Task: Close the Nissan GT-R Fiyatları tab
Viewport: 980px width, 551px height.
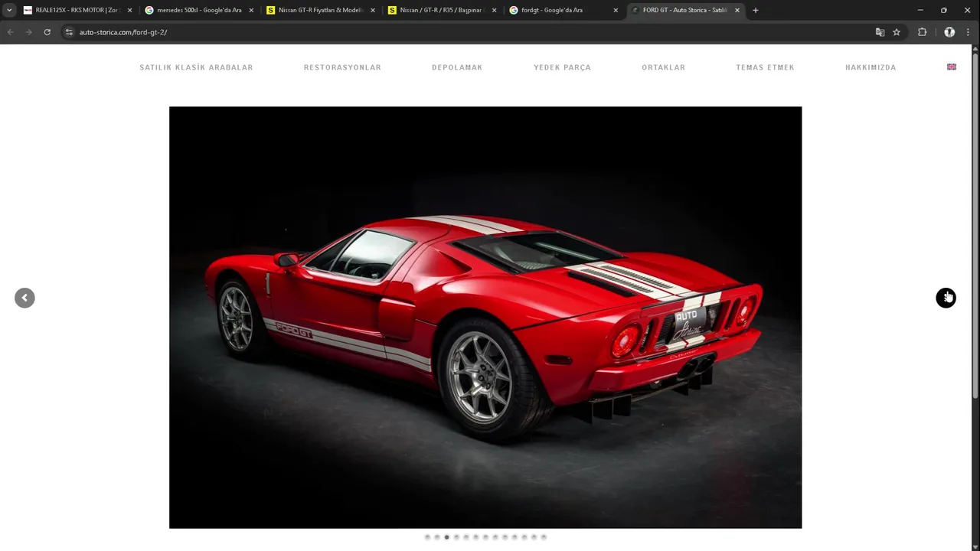Action: (x=372, y=10)
